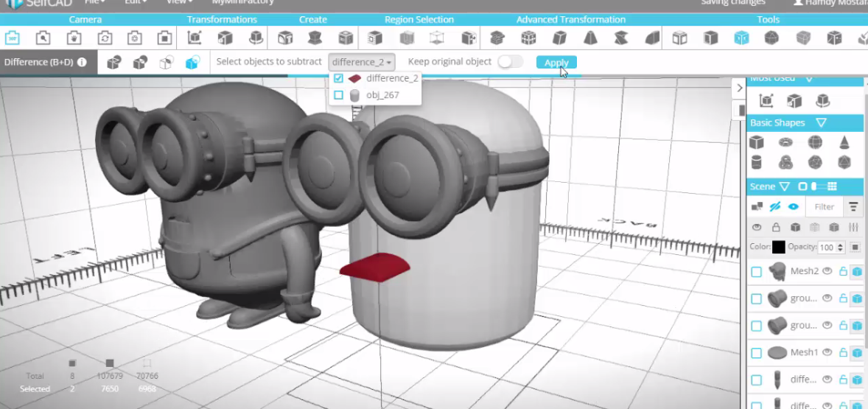Click the Difference (B+D) tool label
Image resolution: width=868 pixels, height=409 pixels.
[39, 62]
